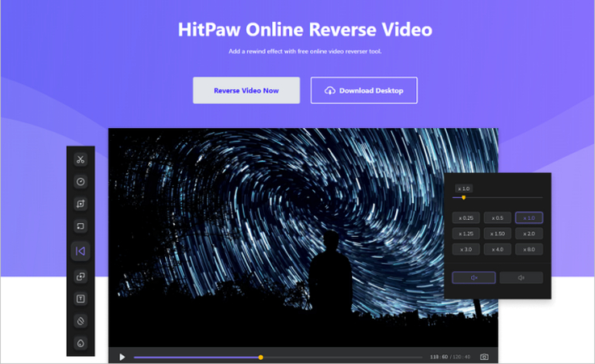Open the overlapping squares merge tool
Screen dimensions: 595x364
pos(80,277)
